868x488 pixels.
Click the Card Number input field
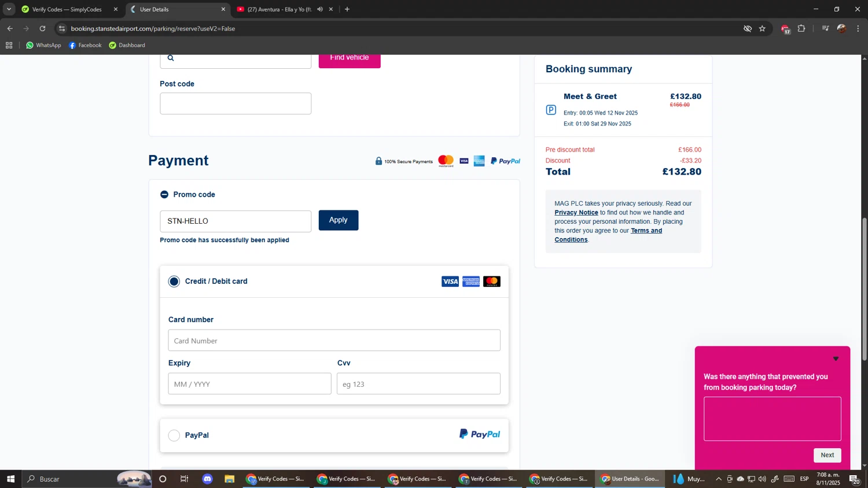(334, 341)
